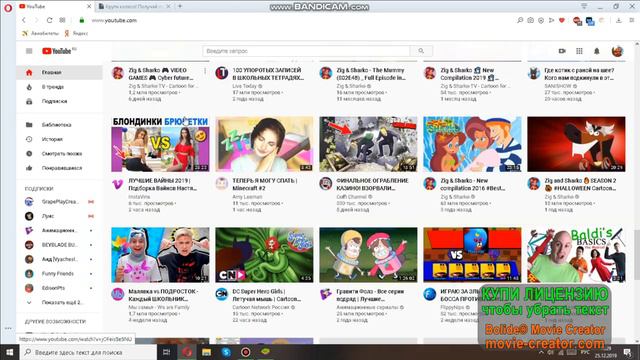Open GrapePlayCrea subscription channel

point(59,202)
